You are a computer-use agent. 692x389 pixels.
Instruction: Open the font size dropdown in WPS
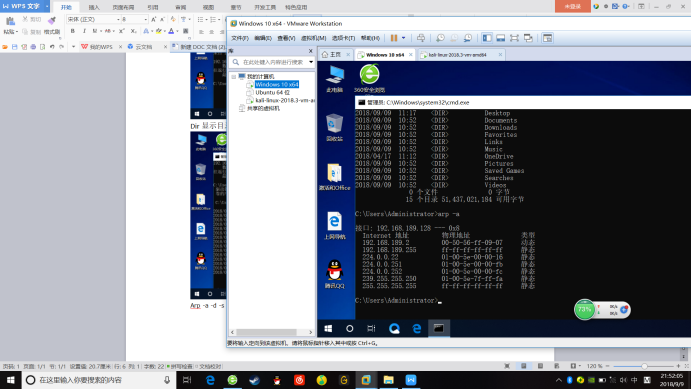(145, 19)
